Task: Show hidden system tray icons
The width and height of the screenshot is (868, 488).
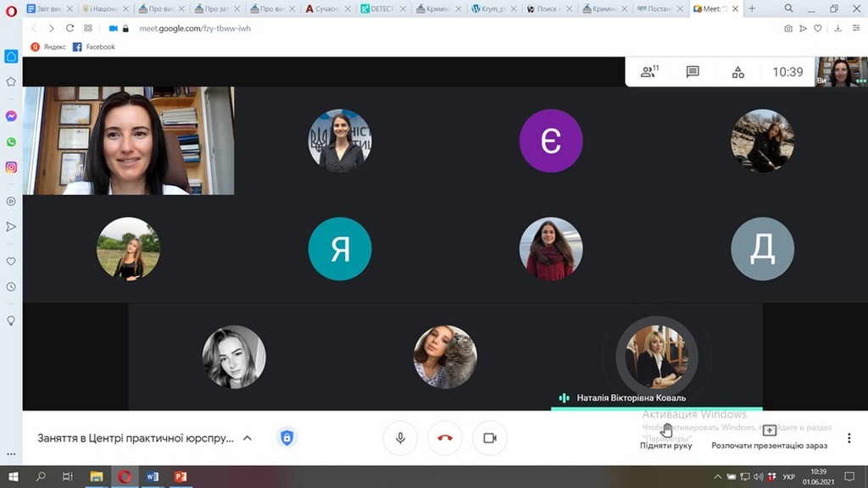Action: (719, 477)
